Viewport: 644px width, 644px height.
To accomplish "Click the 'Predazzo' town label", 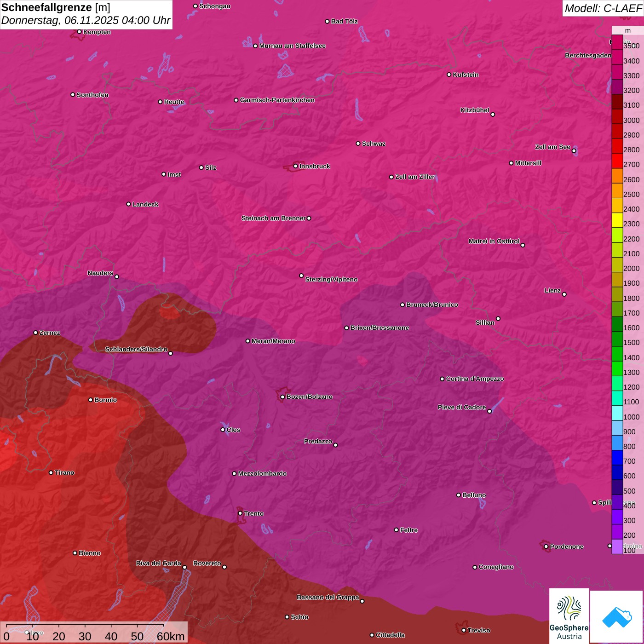I will tap(318, 441).
